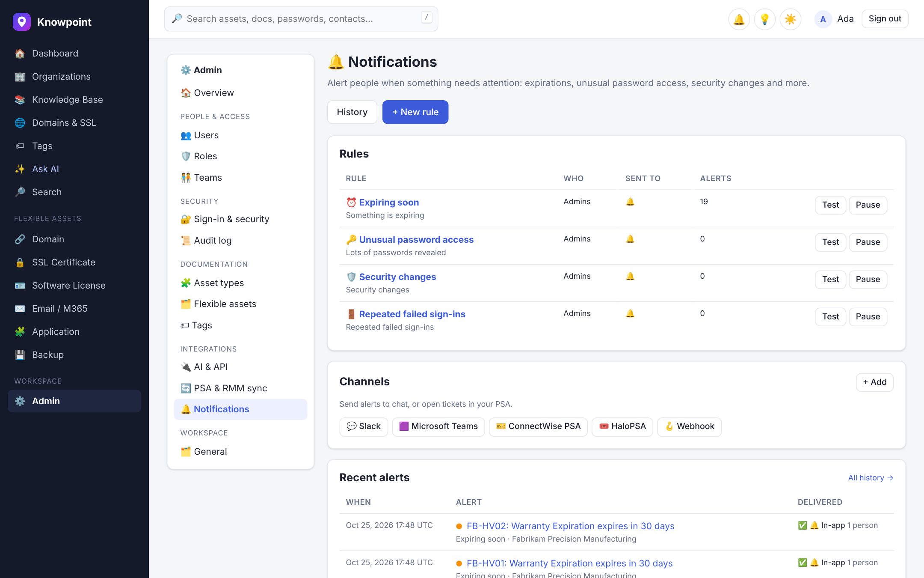The image size is (924, 578).
Task: Open Domains & SSL in sidebar
Action: (74, 123)
